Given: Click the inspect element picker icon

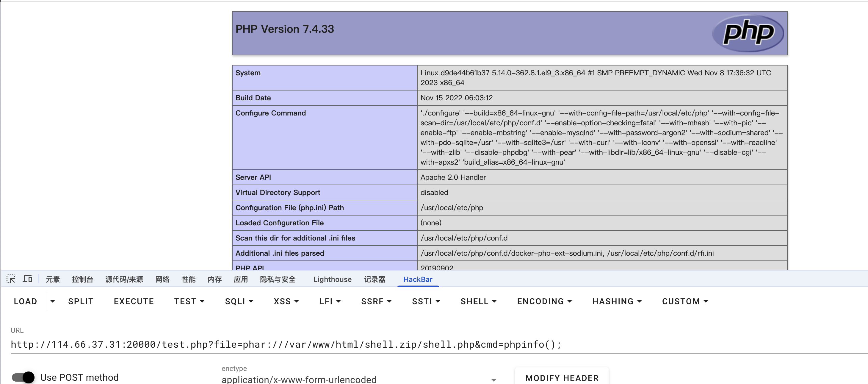Looking at the screenshot, I should click(x=11, y=279).
